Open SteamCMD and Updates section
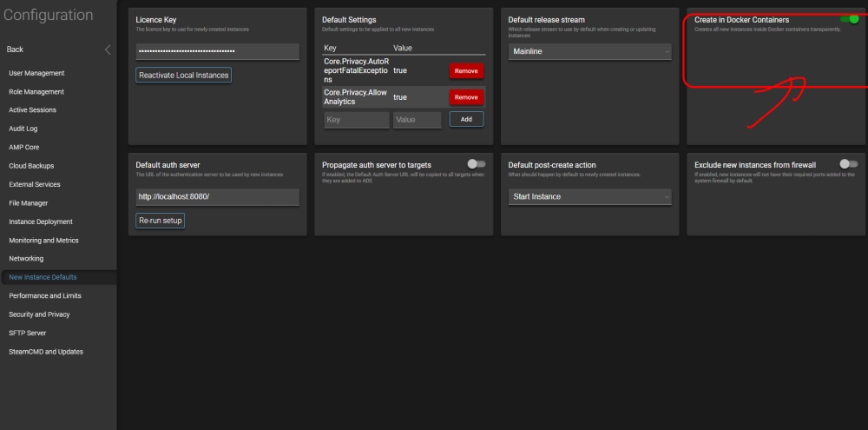 [46, 352]
